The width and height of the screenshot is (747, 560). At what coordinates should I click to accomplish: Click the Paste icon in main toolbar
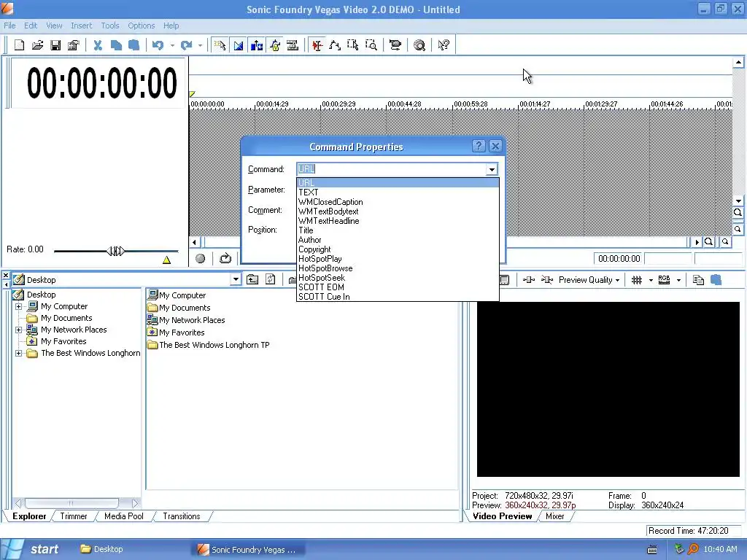point(134,45)
